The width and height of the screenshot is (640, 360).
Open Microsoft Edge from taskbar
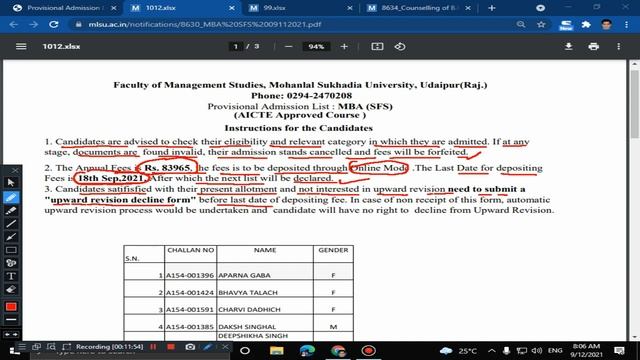pyautogui.click(x=307, y=351)
